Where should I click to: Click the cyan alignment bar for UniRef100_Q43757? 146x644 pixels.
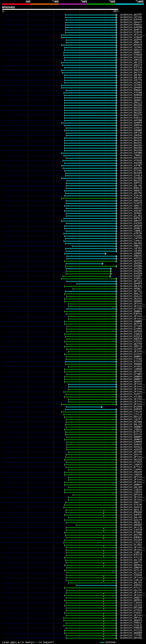91,15
